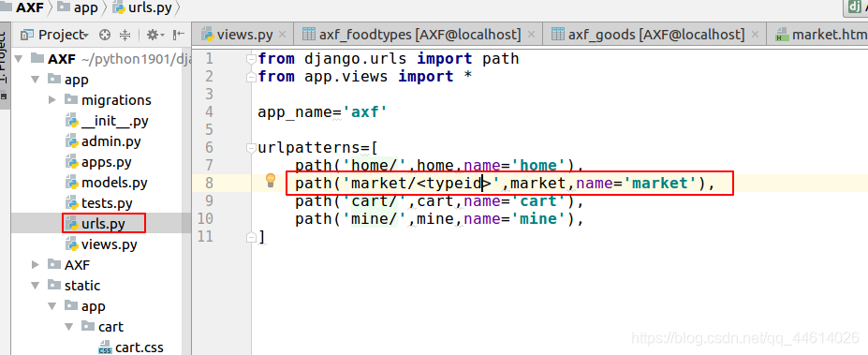Select admin.py in project tree

[x=103, y=141]
